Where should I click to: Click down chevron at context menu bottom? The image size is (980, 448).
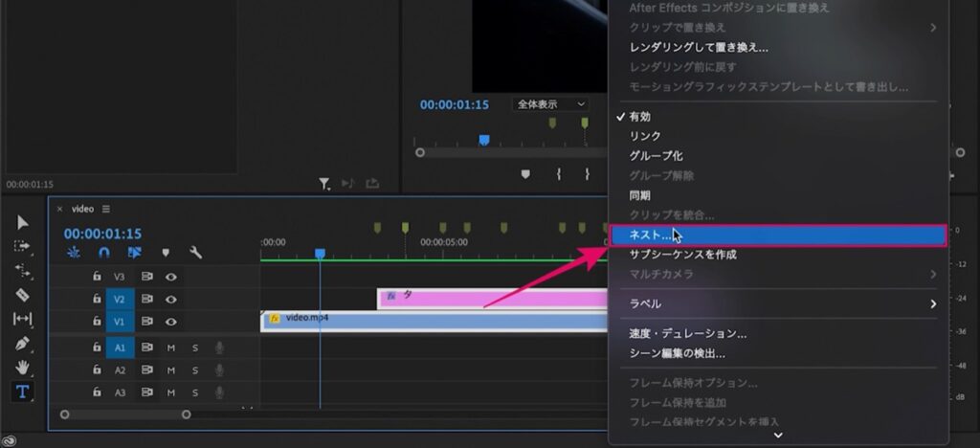[x=778, y=436]
